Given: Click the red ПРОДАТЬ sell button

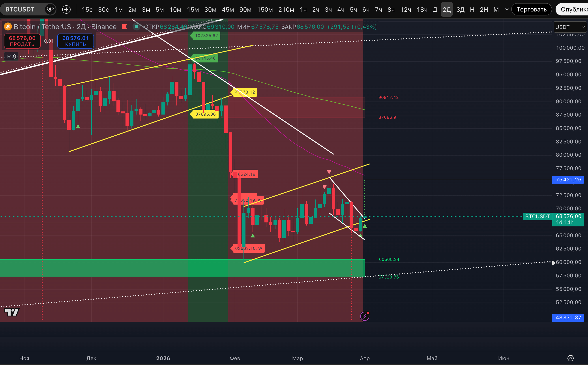Looking at the screenshot, I should 22,41.
